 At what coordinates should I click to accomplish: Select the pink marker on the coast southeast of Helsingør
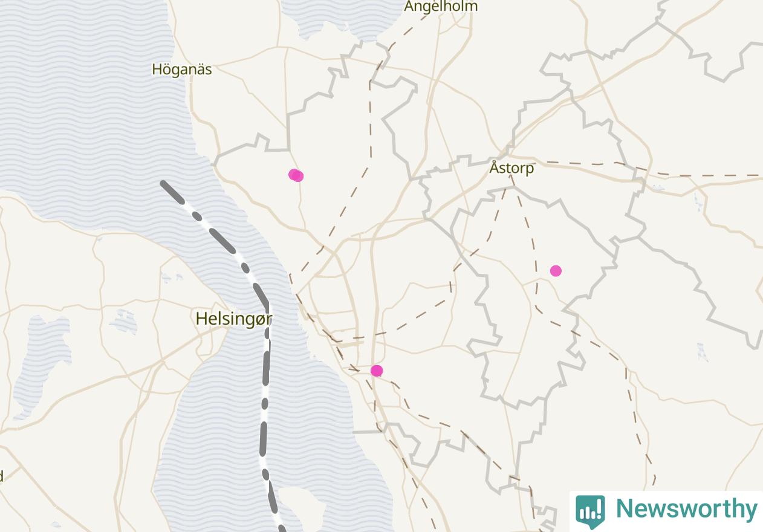pyautogui.click(x=377, y=371)
